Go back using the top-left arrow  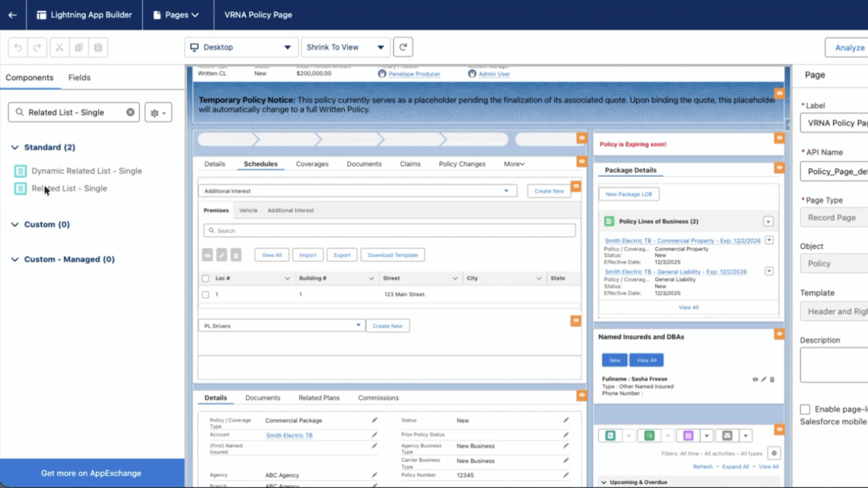13,15
